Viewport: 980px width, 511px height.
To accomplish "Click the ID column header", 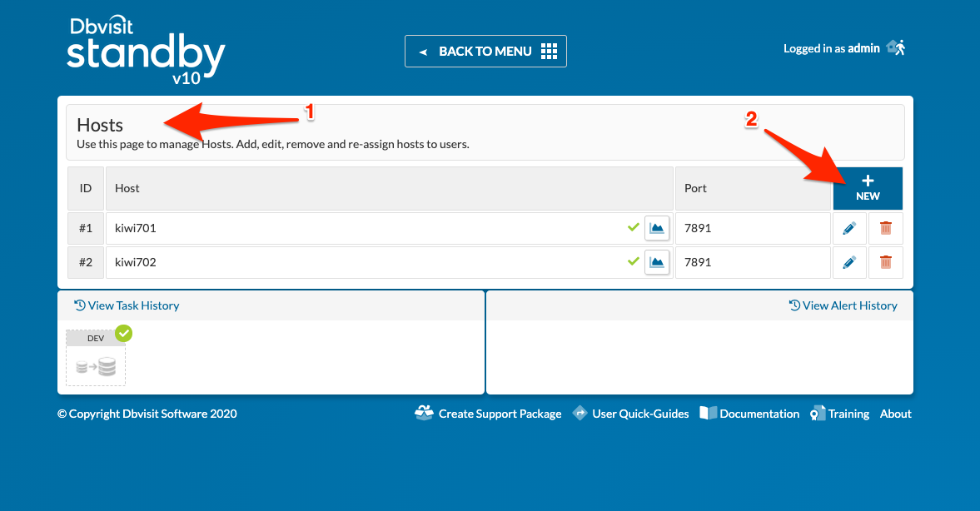I will click(x=86, y=188).
